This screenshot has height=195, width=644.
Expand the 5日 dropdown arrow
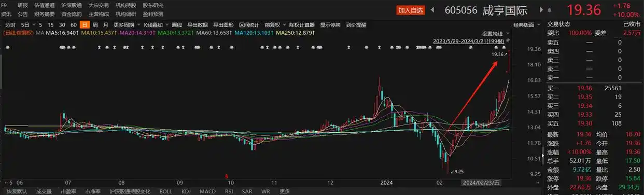[x=34, y=24]
